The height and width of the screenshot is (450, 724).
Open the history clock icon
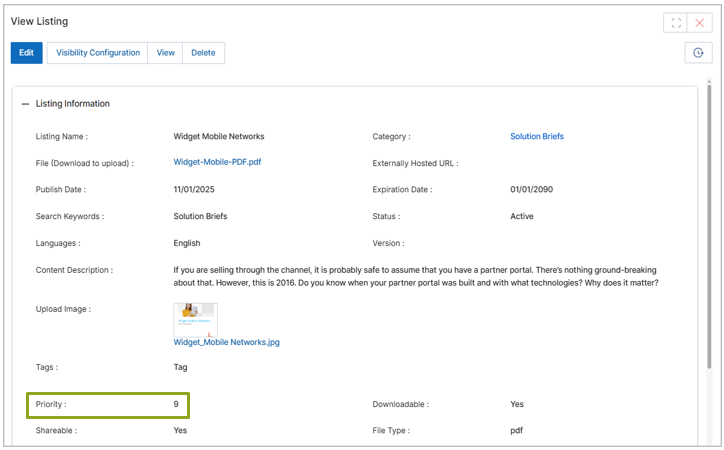click(x=698, y=53)
